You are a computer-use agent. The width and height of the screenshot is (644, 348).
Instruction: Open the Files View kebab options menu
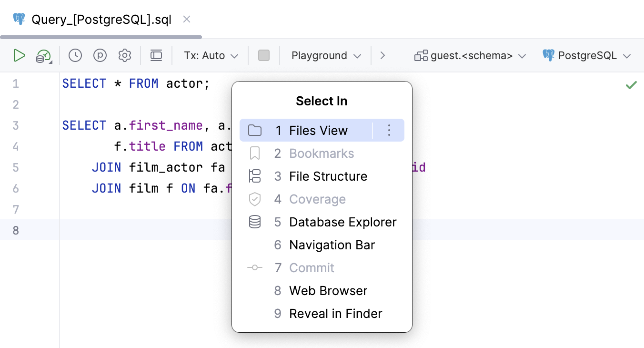[389, 130]
